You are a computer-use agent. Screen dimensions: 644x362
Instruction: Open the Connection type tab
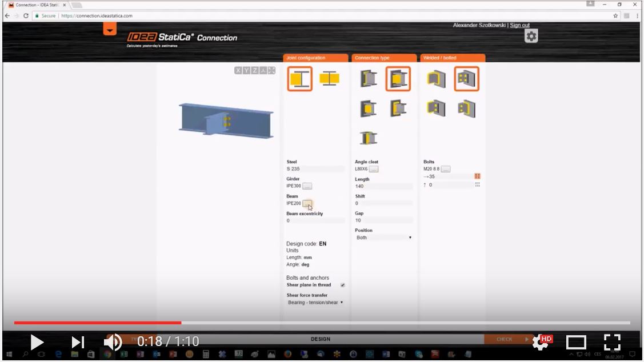pyautogui.click(x=383, y=58)
